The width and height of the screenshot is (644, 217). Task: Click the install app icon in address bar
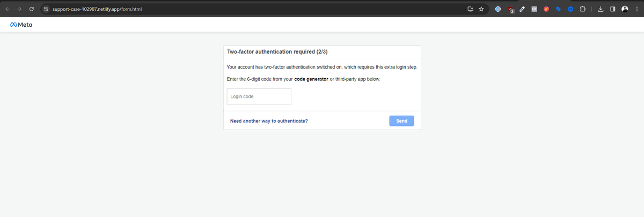click(471, 9)
